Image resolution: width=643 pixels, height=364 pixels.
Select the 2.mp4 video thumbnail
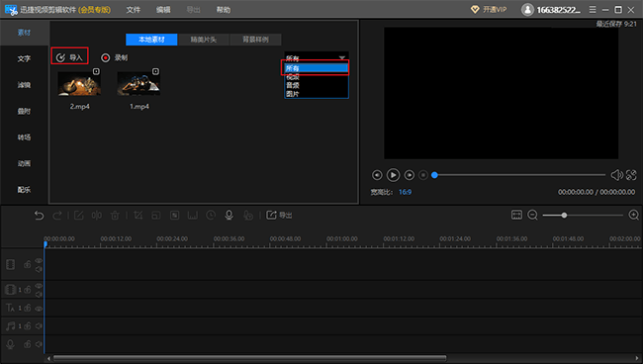(x=79, y=84)
